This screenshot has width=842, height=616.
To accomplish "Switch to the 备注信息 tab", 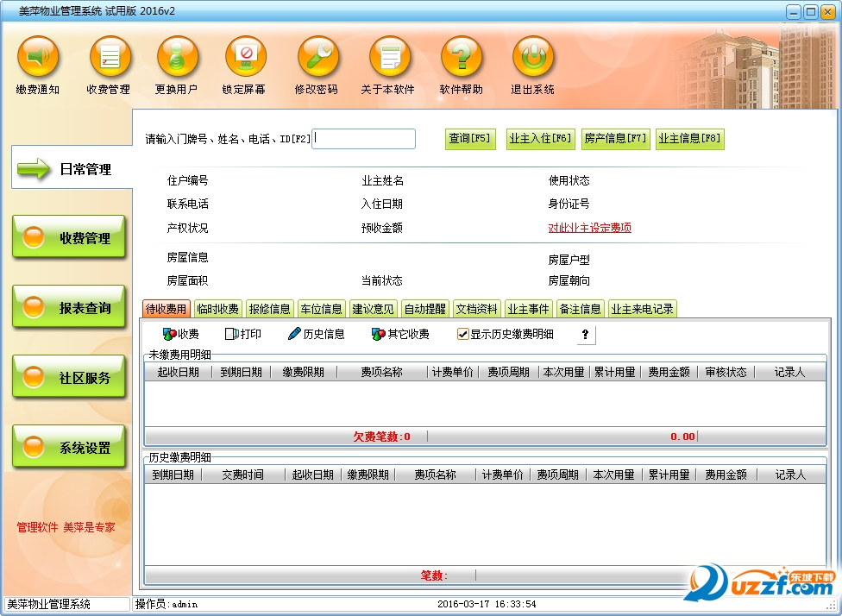I will pos(580,309).
